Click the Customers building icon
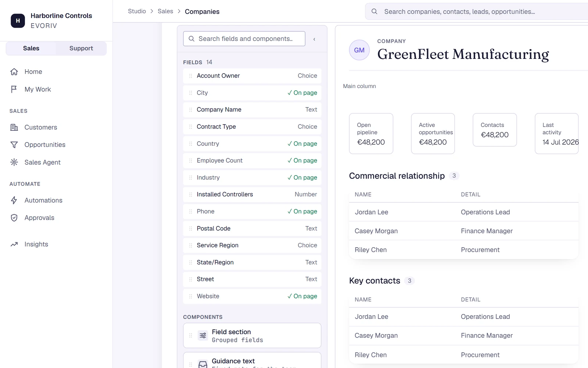Viewport: 588px width, 368px height. 14,127
